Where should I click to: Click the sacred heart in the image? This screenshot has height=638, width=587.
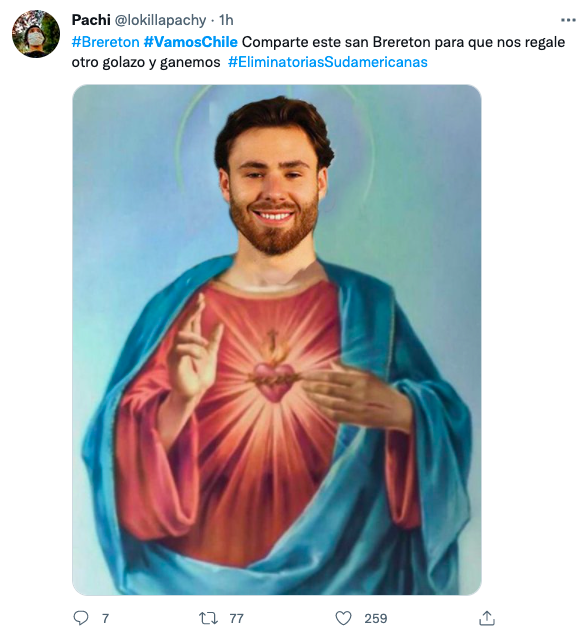point(274,382)
